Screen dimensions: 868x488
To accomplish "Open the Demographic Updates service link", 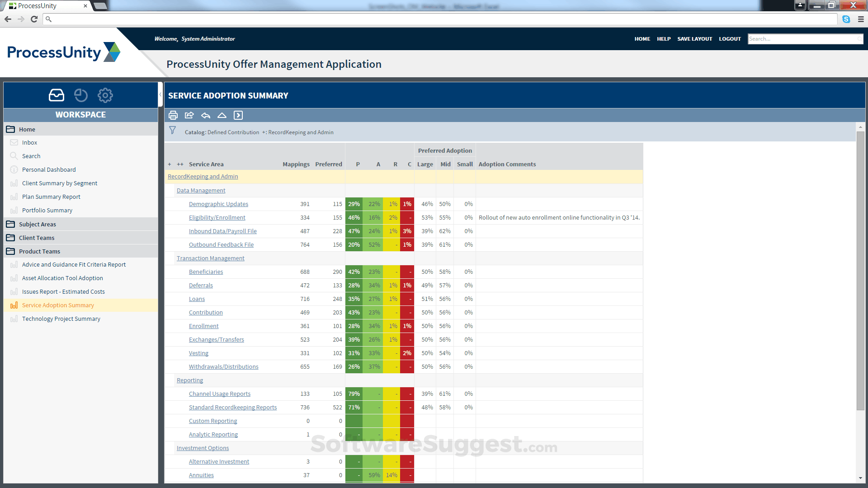I will pos(218,204).
